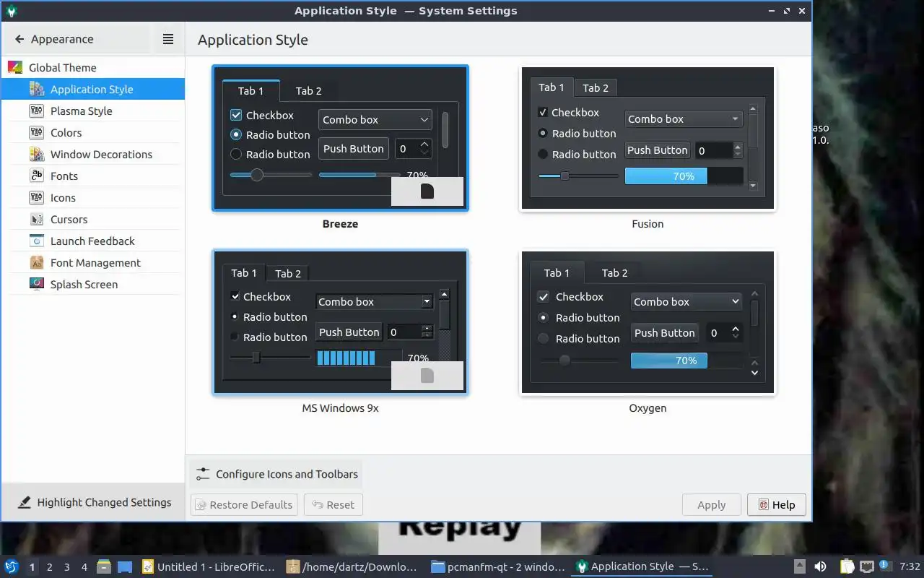Open Colors settings via its icon
The height and width of the screenshot is (578, 924).
click(37, 132)
